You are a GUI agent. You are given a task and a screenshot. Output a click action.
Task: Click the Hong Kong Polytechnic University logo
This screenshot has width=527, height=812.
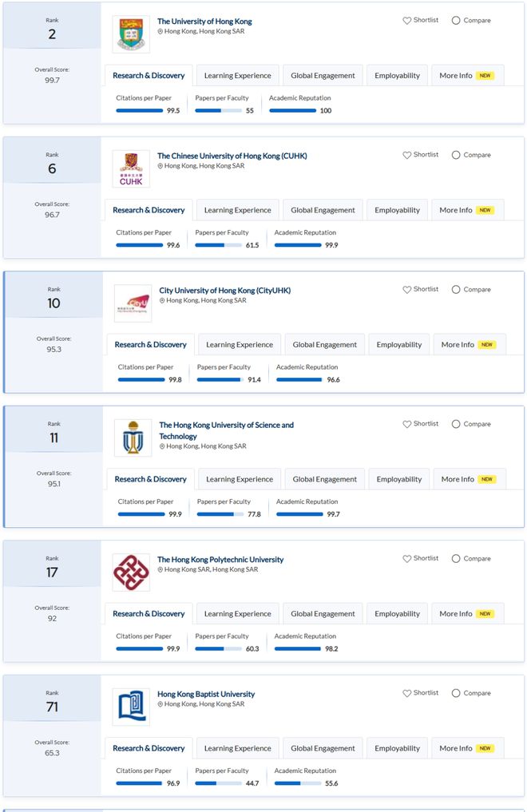tap(131, 572)
